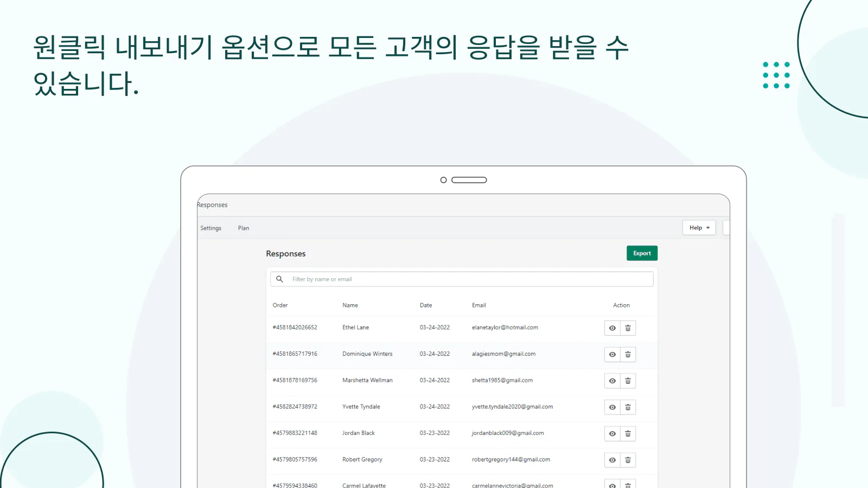The width and height of the screenshot is (868, 488).
Task: View the response from Robert Gregory
Action: click(x=612, y=460)
